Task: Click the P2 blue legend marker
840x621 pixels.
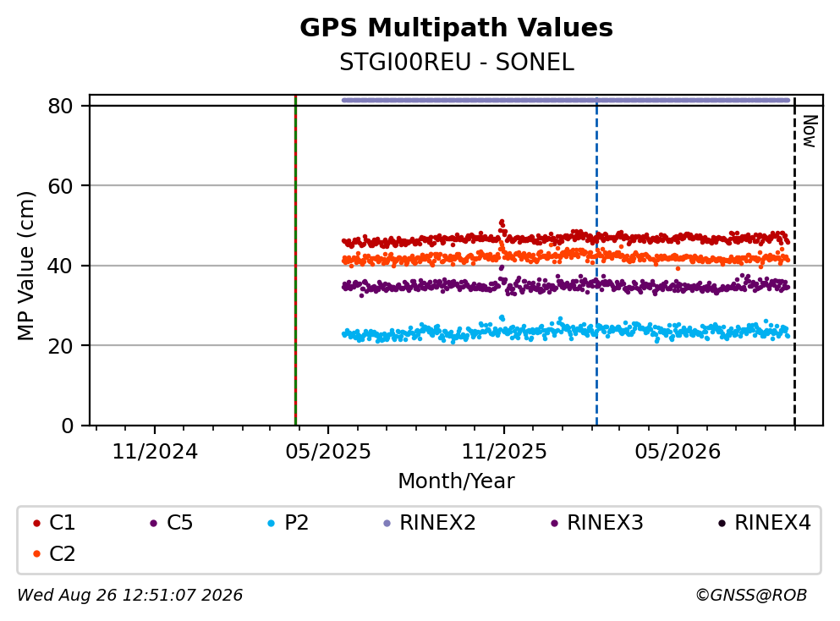Action: click(271, 523)
